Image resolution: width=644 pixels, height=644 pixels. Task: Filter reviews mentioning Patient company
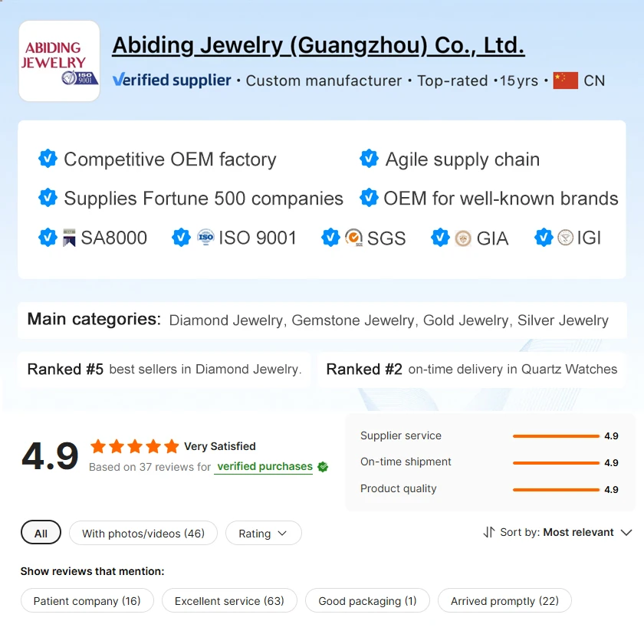pos(87,601)
